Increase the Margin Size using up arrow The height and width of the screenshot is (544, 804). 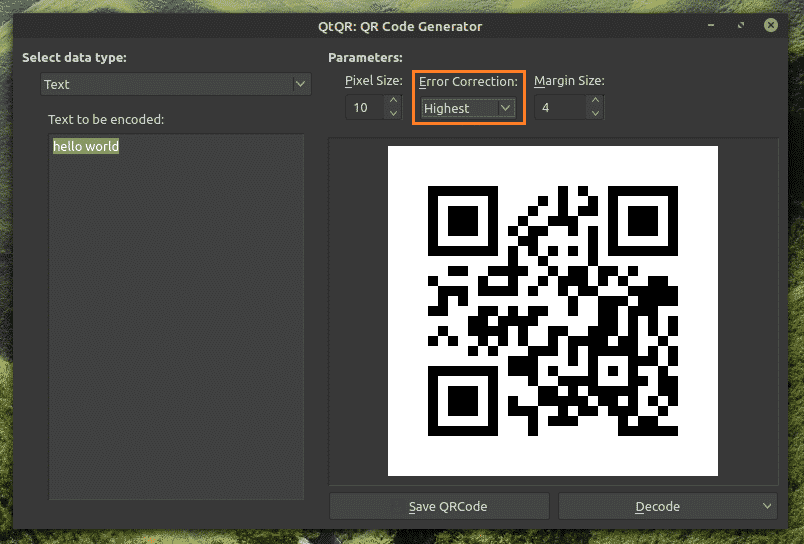click(x=596, y=101)
